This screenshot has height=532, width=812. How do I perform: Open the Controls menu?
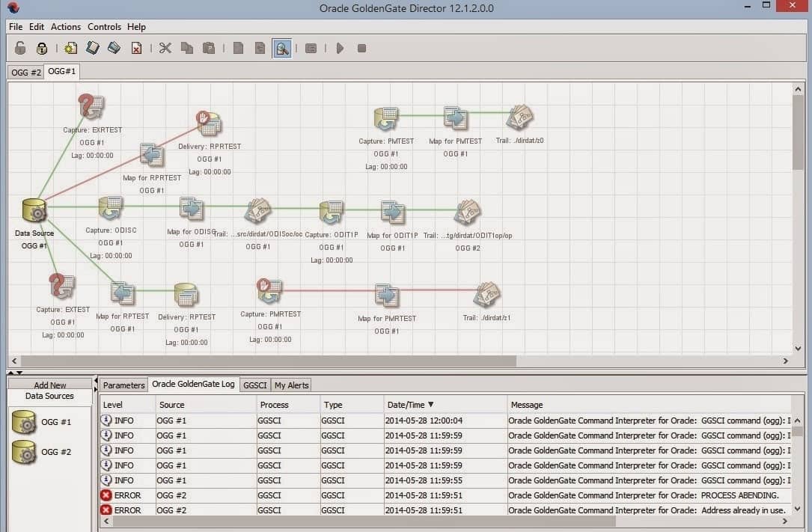104,26
